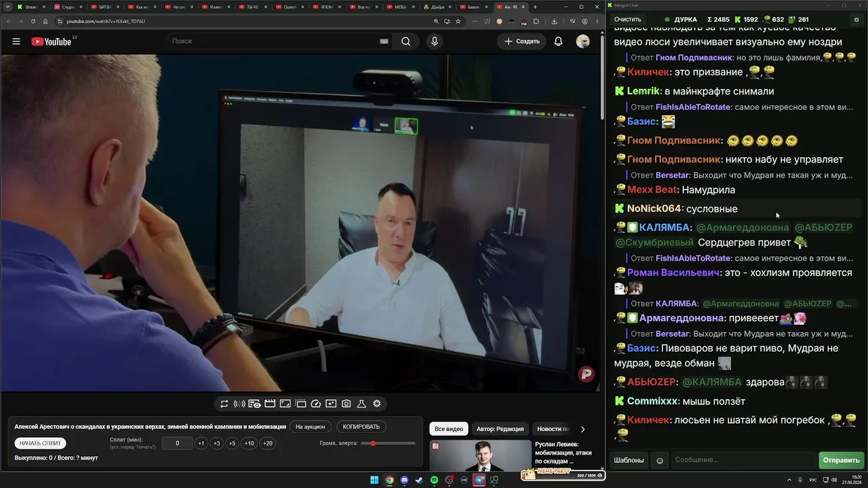Click the Очистить button in Merged Chat

tap(627, 20)
